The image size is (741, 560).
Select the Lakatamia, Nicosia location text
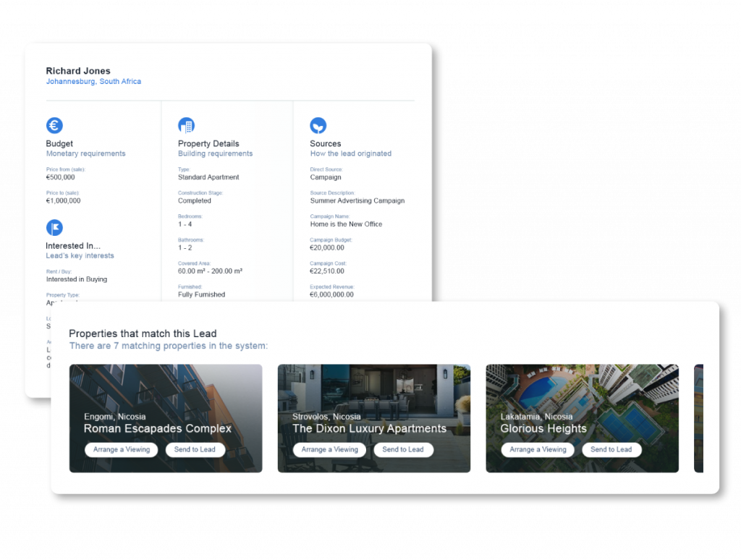pyautogui.click(x=536, y=417)
